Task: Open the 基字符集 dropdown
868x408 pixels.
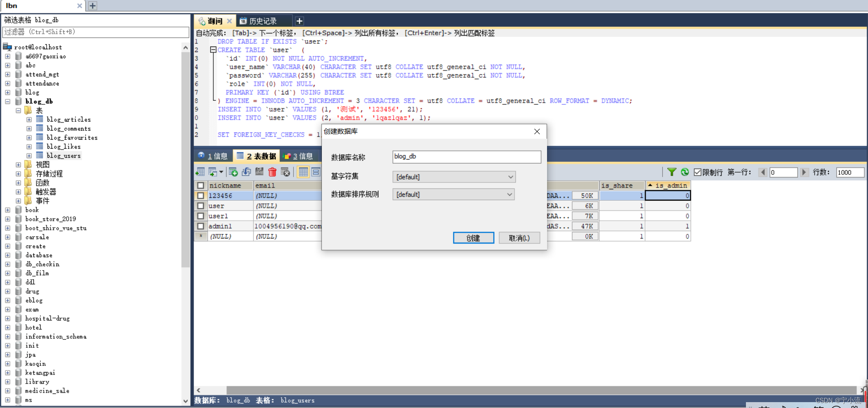Action: 454,177
